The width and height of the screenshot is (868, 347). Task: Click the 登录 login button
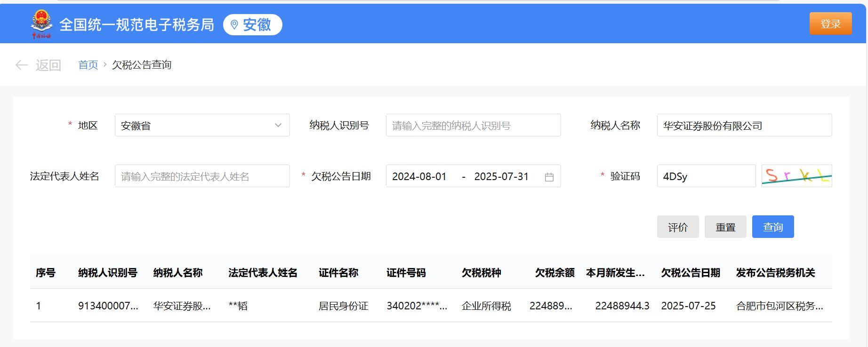pyautogui.click(x=830, y=24)
